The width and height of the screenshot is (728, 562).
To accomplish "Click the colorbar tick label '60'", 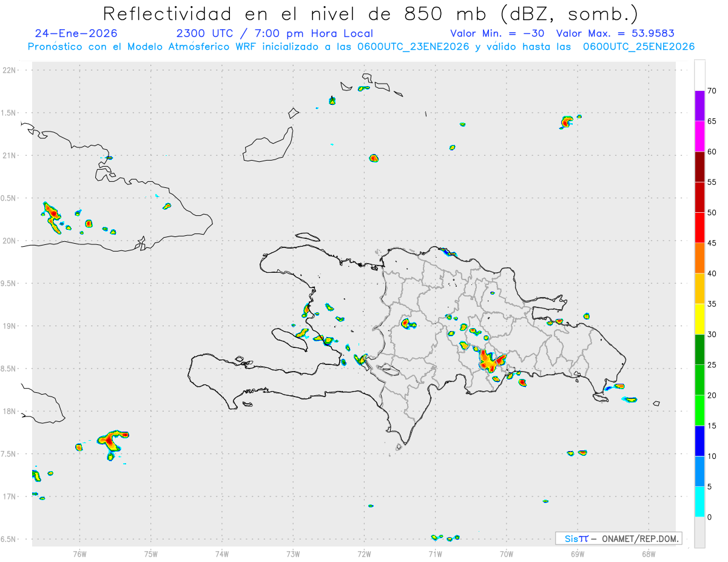I will (712, 152).
